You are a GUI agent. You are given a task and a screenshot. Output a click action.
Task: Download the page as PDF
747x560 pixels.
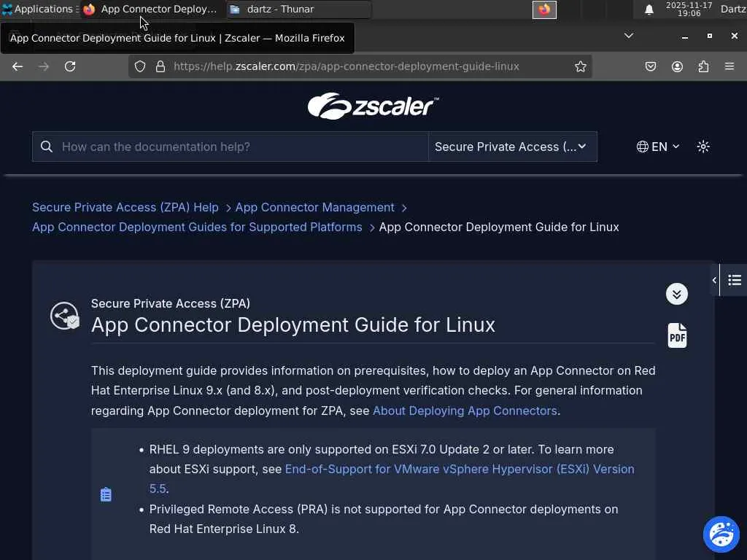[677, 335]
